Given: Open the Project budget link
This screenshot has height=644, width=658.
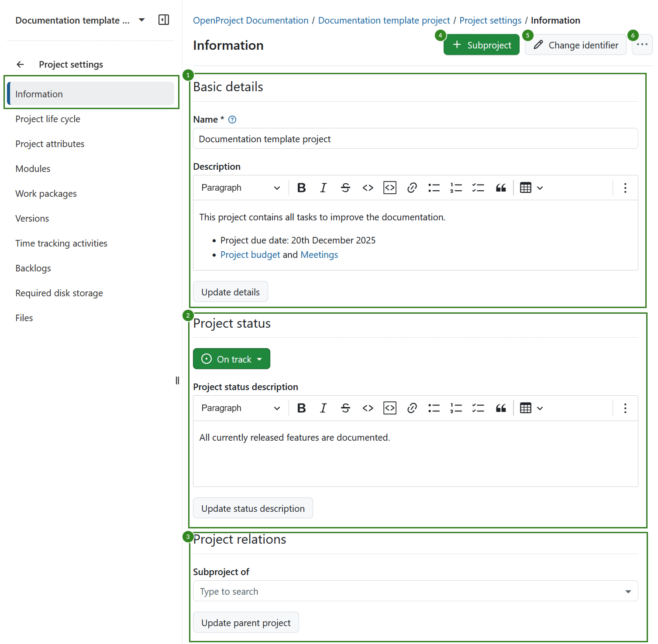Looking at the screenshot, I should tap(250, 255).
